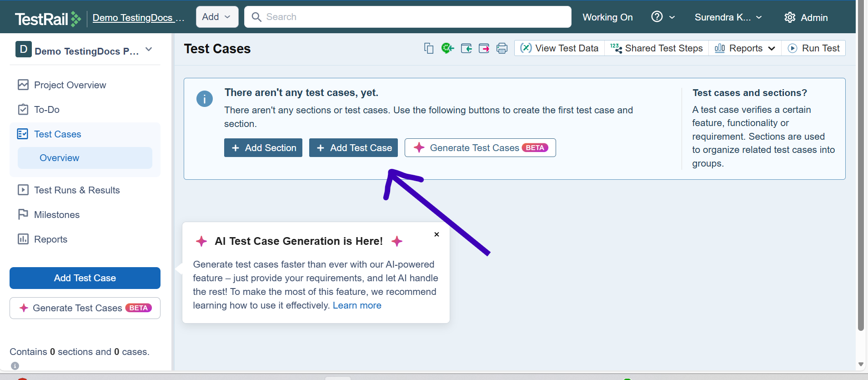Click Generate Test Cases BETA in info panel
This screenshot has width=868, height=380.
(x=480, y=148)
